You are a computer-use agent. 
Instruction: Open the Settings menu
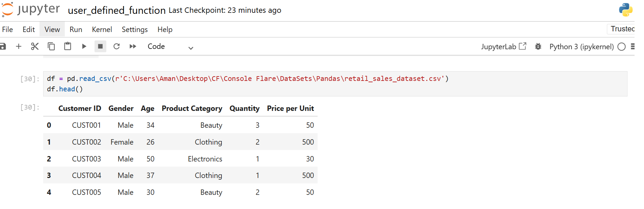tap(135, 30)
